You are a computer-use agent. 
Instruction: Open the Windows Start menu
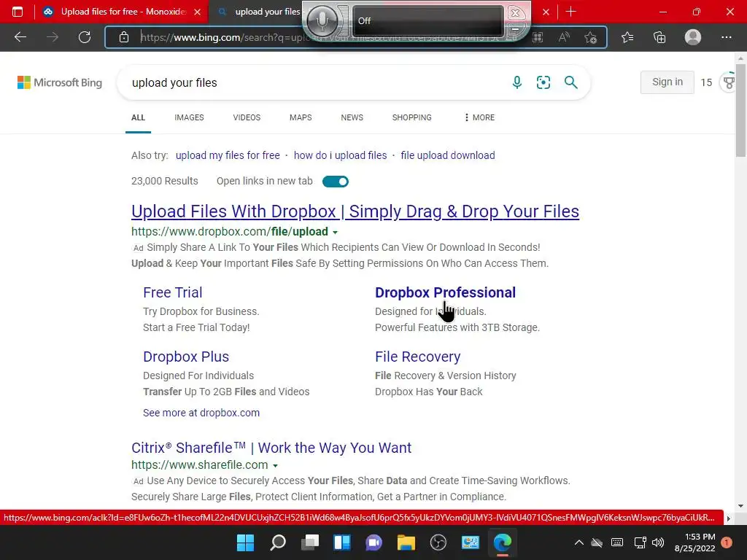(x=245, y=542)
